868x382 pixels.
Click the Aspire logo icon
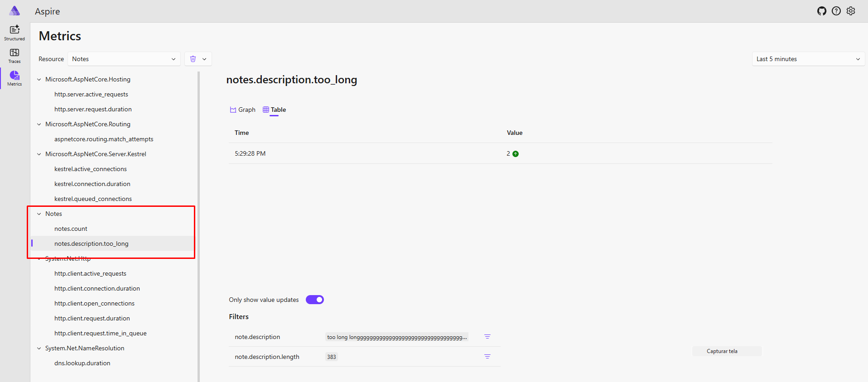click(14, 11)
